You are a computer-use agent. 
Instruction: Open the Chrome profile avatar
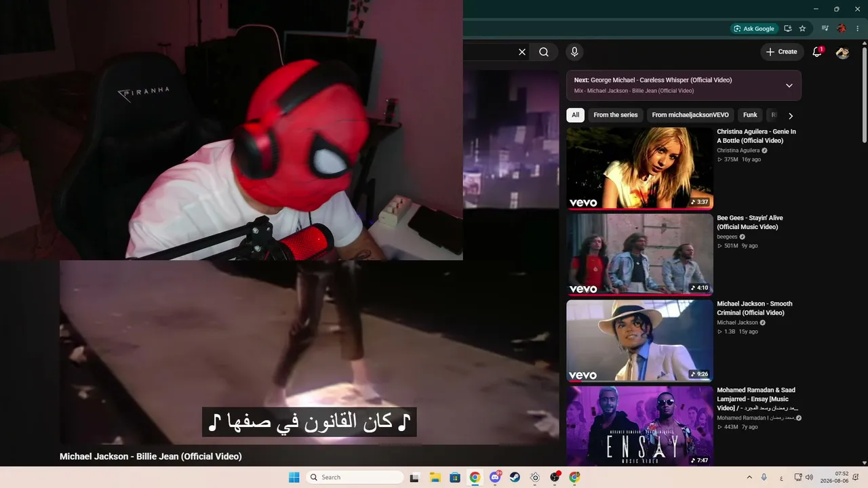click(842, 28)
